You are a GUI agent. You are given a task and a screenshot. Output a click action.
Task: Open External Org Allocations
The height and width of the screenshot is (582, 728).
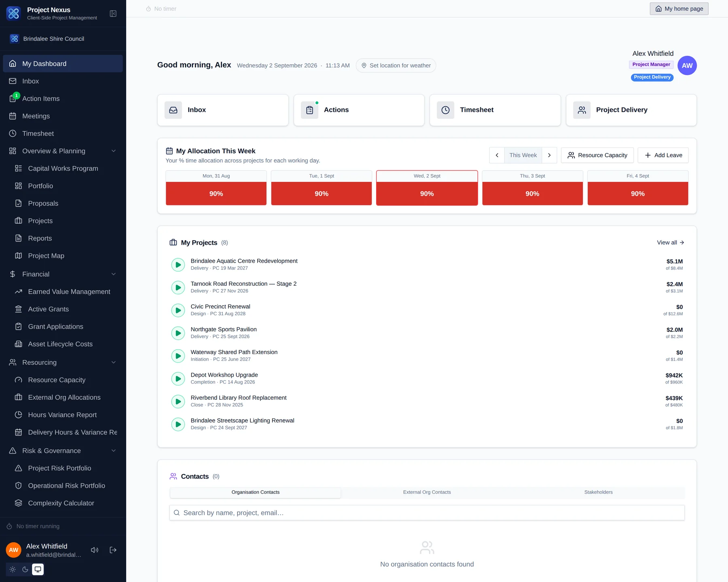[x=66, y=397]
